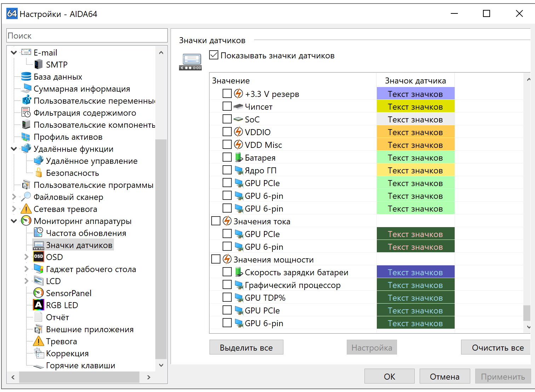535x392 pixels.
Task: Click the Суммарная информация monitor icon
Action: (26, 88)
